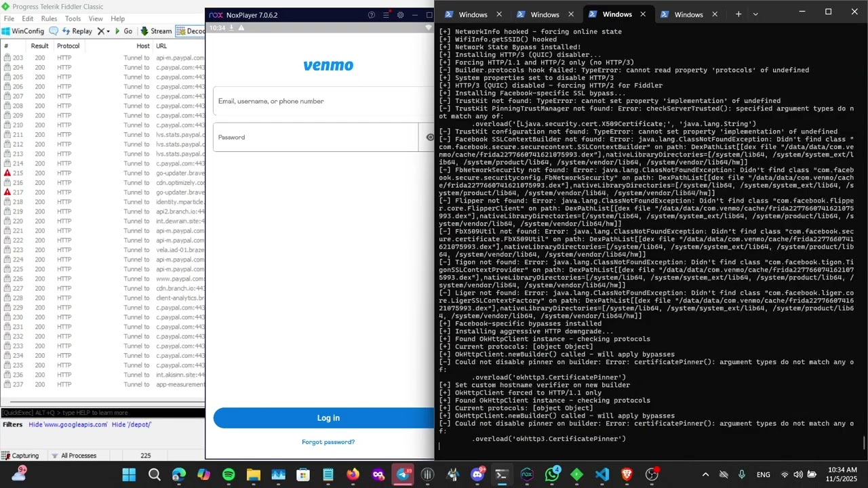Open a new terminal tab with plus
The width and height of the screenshot is (868, 488).
(738, 14)
